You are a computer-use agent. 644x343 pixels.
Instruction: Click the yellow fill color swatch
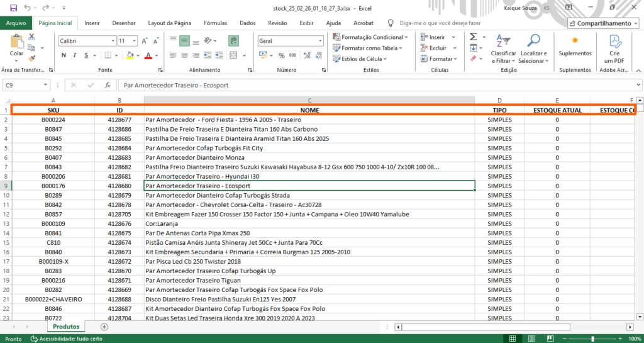(x=129, y=55)
